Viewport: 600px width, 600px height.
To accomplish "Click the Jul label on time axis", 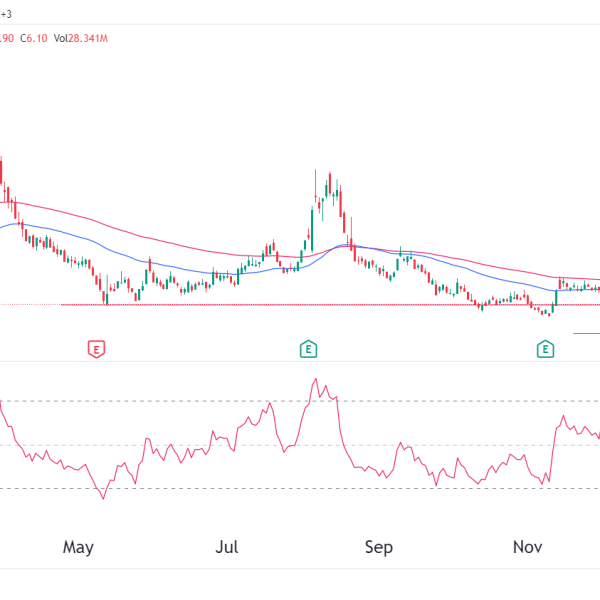I will [x=227, y=547].
